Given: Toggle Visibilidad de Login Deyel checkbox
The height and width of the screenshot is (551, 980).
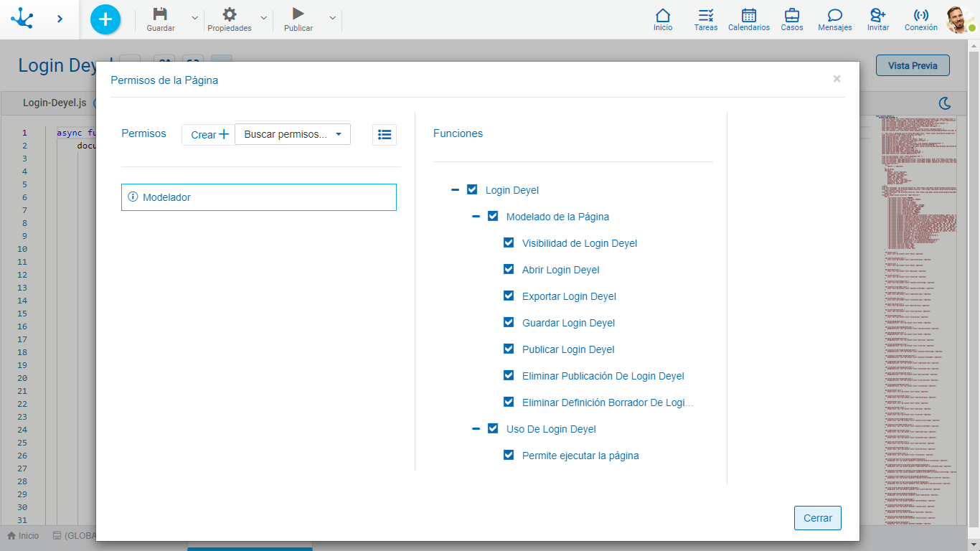Looking at the screenshot, I should point(509,242).
